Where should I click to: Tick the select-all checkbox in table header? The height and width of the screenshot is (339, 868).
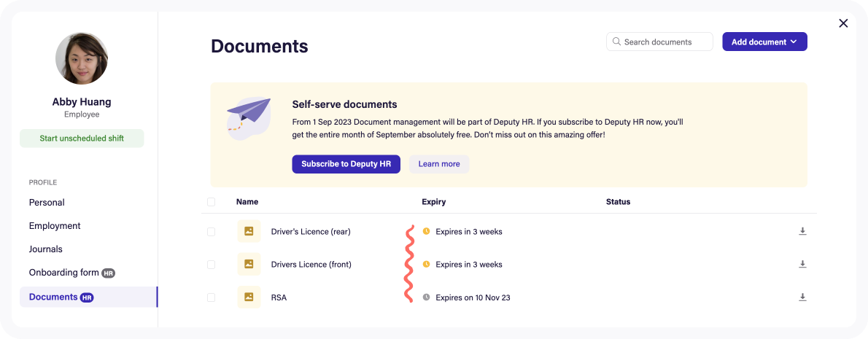point(211,202)
